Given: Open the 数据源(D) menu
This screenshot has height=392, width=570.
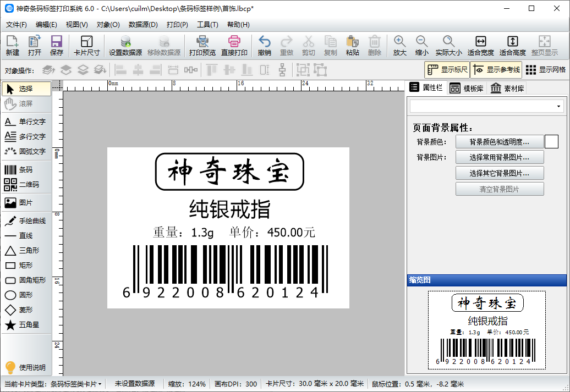Looking at the screenshot, I should tap(143, 25).
